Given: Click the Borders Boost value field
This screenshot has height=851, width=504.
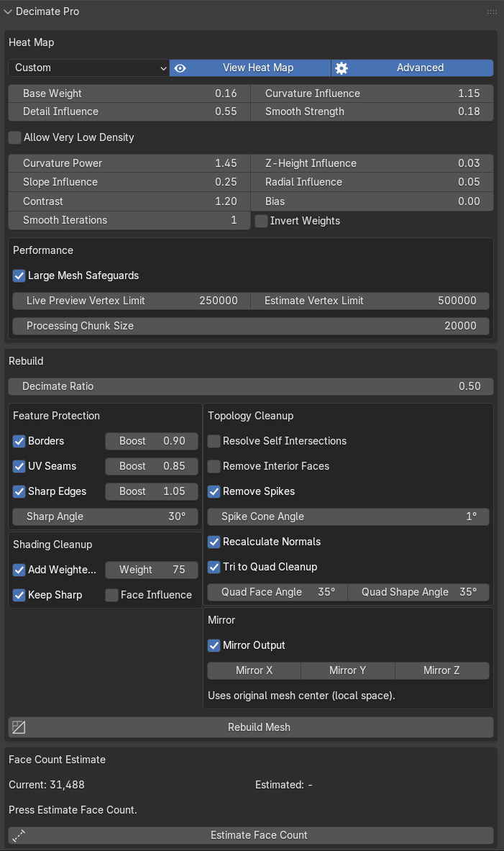Looking at the screenshot, I should (152, 441).
